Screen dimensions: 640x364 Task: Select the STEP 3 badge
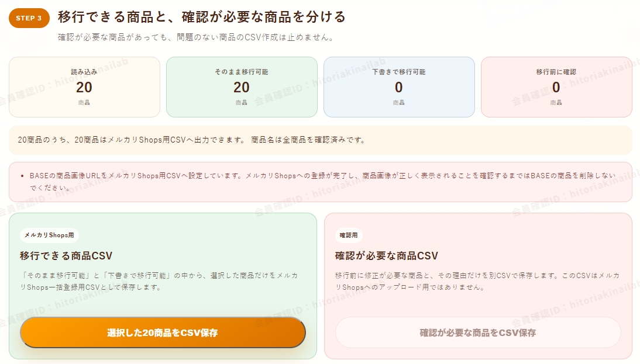[x=29, y=18]
